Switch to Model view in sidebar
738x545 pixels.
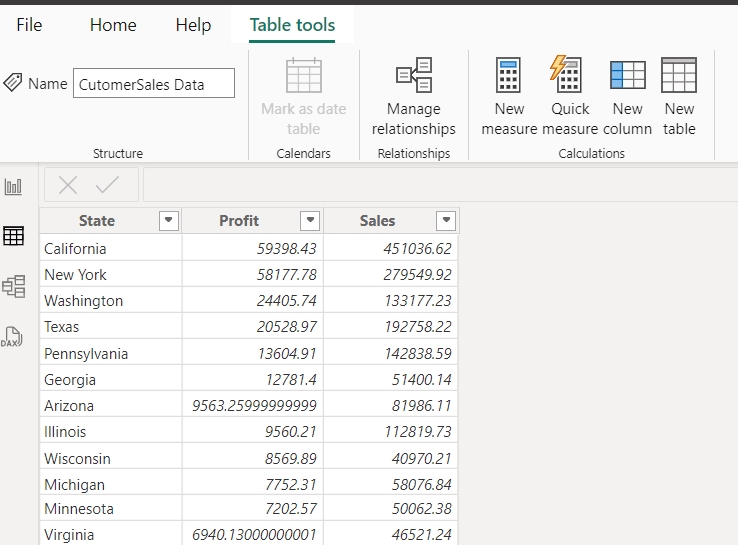14,287
